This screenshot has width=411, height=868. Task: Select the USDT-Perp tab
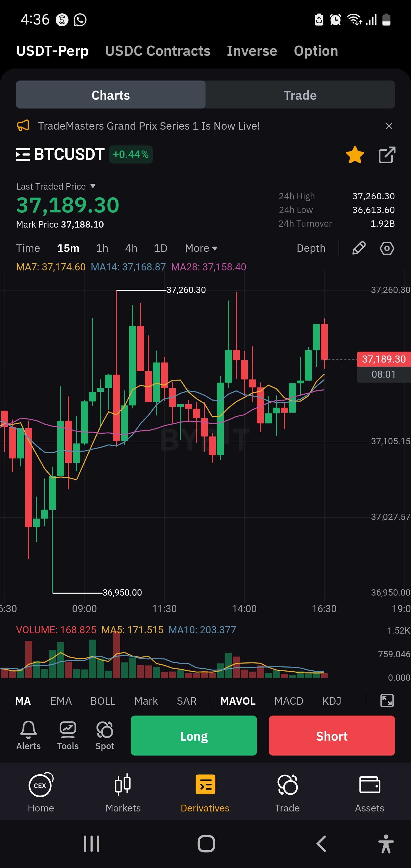tap(53, 51)
